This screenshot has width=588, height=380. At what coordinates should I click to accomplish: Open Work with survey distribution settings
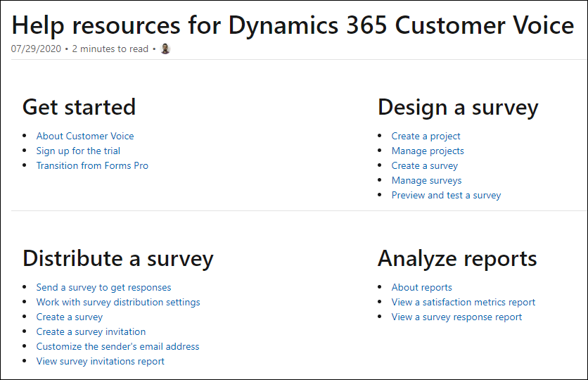[118, 303]
